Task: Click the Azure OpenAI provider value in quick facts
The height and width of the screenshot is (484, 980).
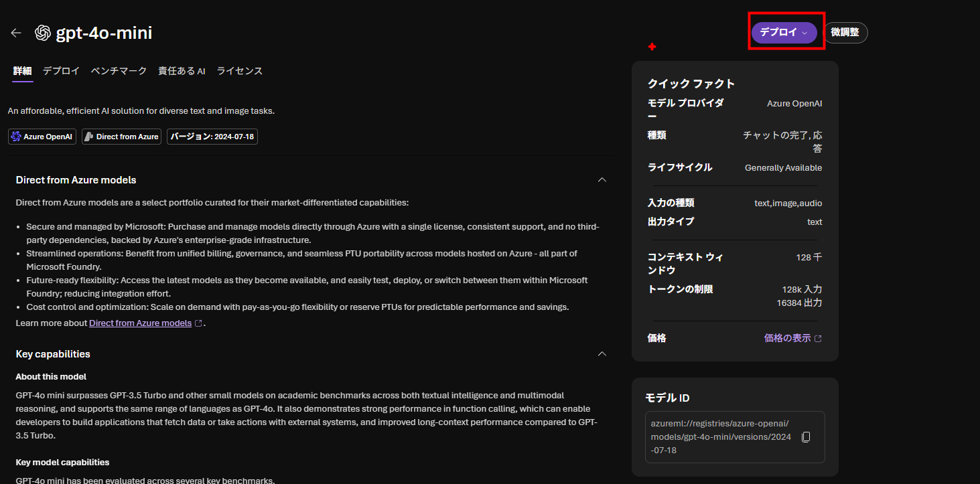Action: (x=794, y=104)
